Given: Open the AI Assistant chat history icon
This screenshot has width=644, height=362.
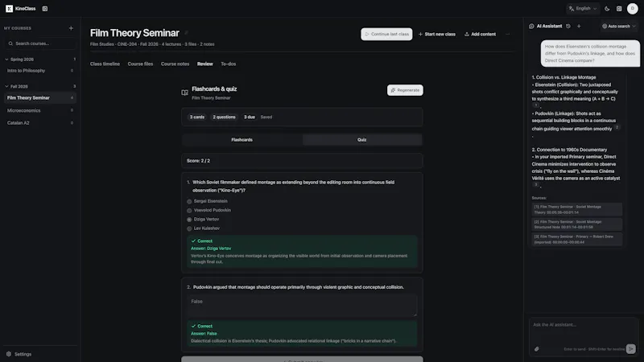Looking at the screenshot, I should [x=568, y=27].
